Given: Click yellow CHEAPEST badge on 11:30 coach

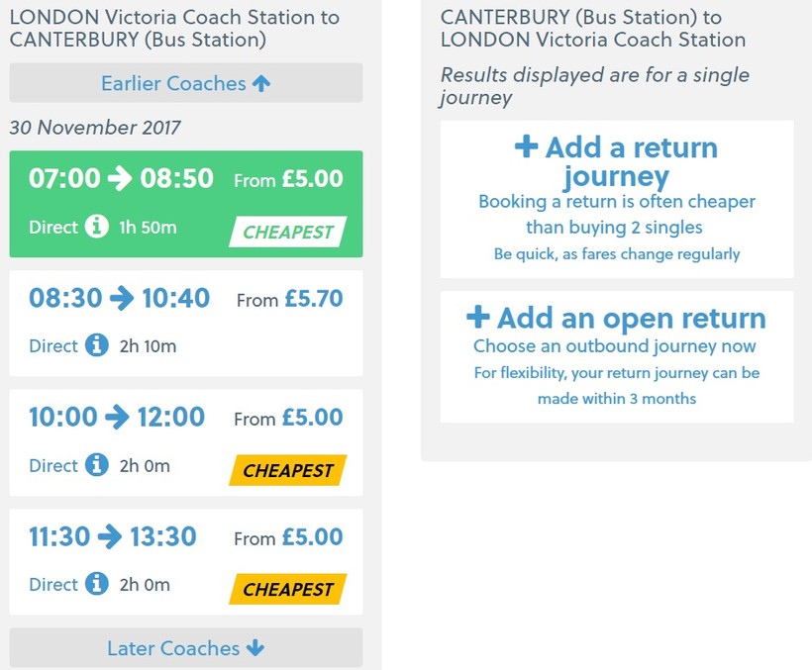Looking at the screenshot, I should [x=288, y=590].
